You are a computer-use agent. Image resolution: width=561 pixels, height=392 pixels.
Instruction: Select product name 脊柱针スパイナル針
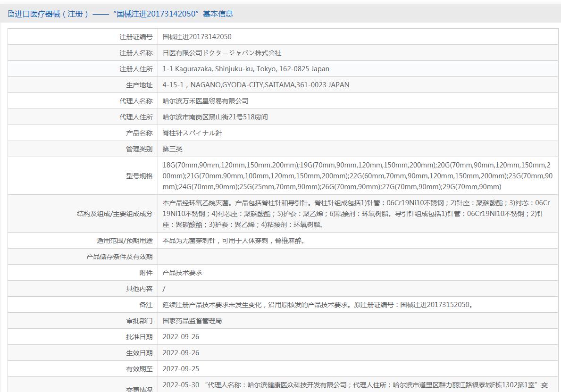tap(192, 133)
